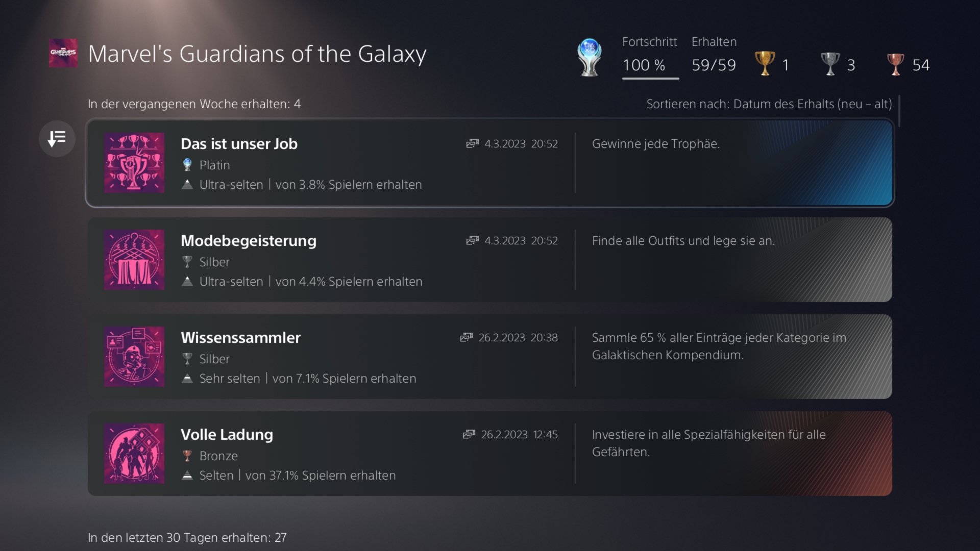The image size is (980, 551).
Task: Click the gold trophy count icon
Action: 765,64
